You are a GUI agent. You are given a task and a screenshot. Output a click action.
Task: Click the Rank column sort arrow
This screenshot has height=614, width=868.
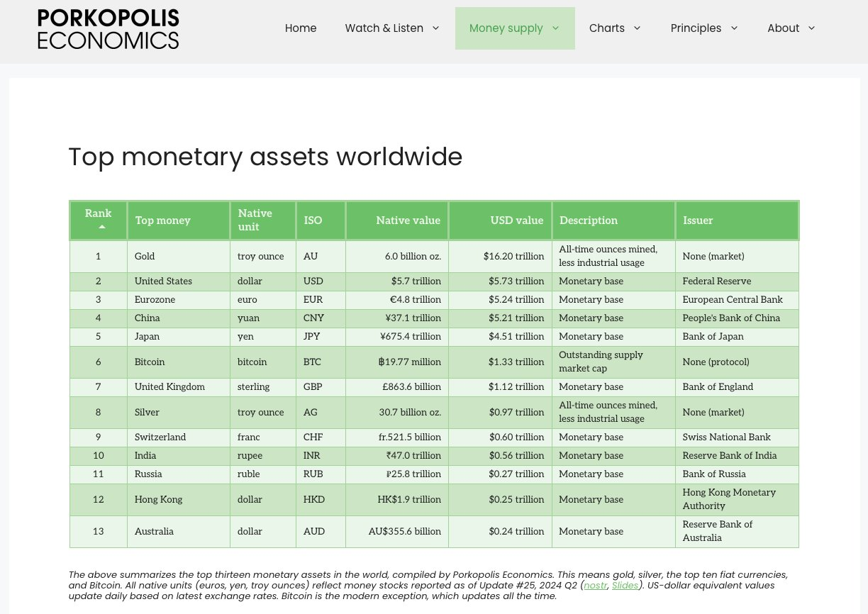[101, 227]
